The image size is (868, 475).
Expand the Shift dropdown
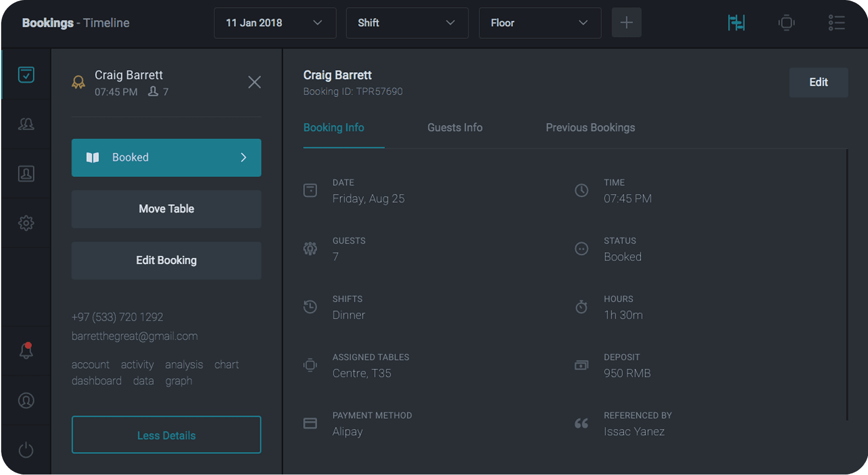tap(407, 22)
